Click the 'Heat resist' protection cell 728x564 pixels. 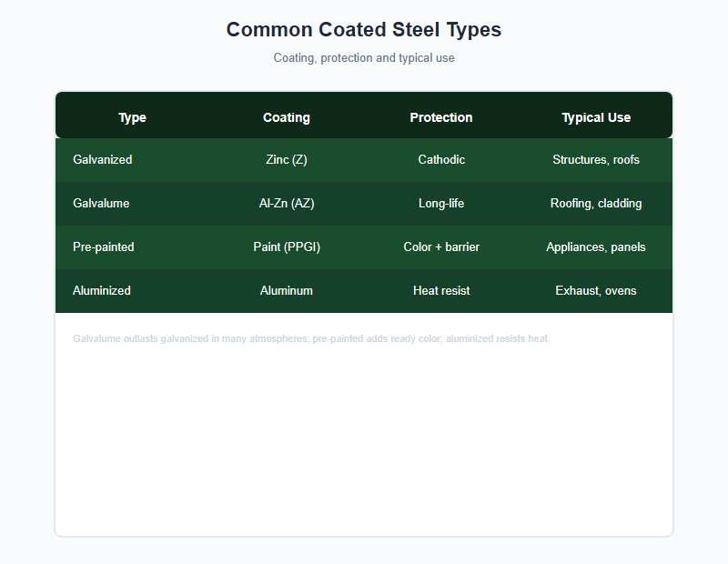(x=441, y=290)
